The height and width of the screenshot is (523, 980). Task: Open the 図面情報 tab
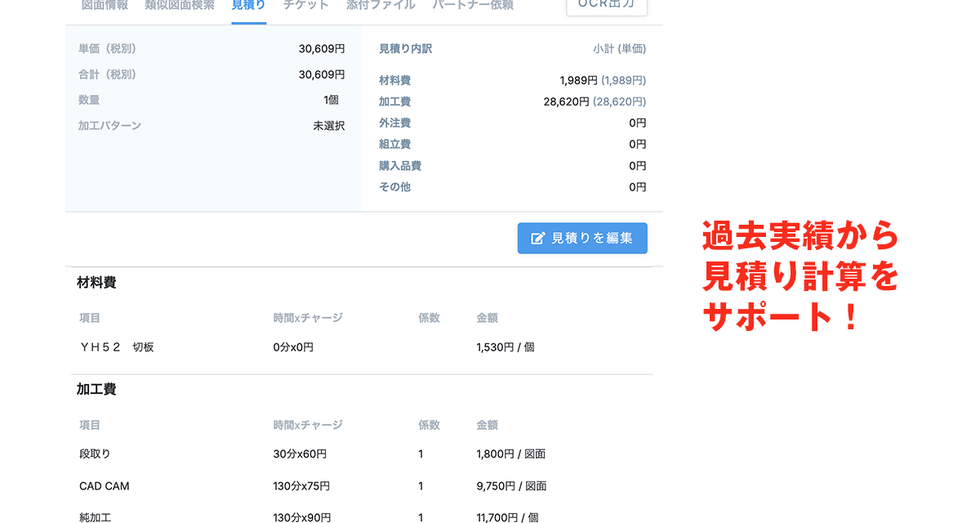[105, 5]
